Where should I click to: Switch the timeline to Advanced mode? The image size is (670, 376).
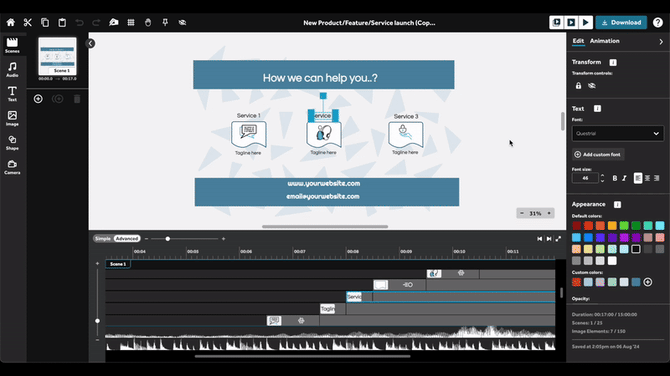click(x=127, y=238)
